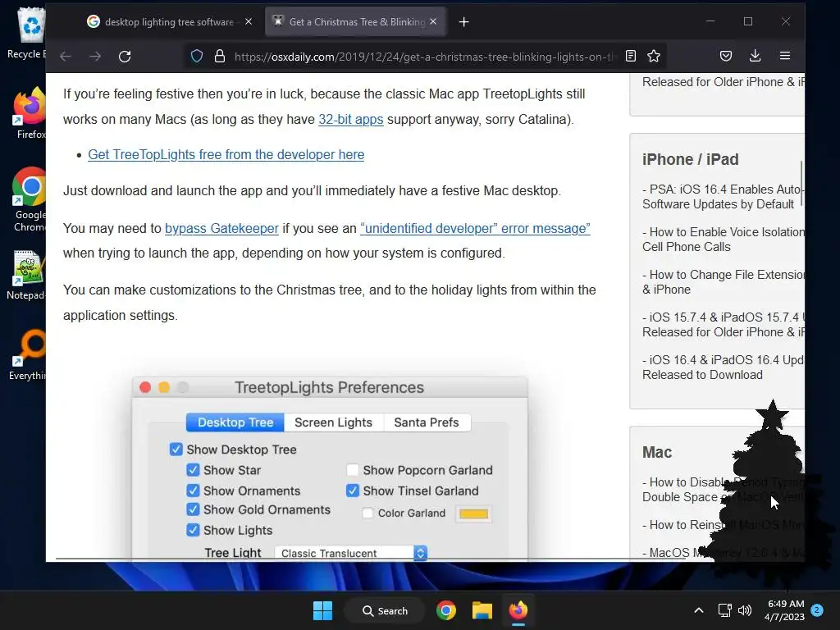This screenshot has height=630, width=840.
Task: Open the Windows Start menu
Action: pyautogui.click(x=322, y=610)
